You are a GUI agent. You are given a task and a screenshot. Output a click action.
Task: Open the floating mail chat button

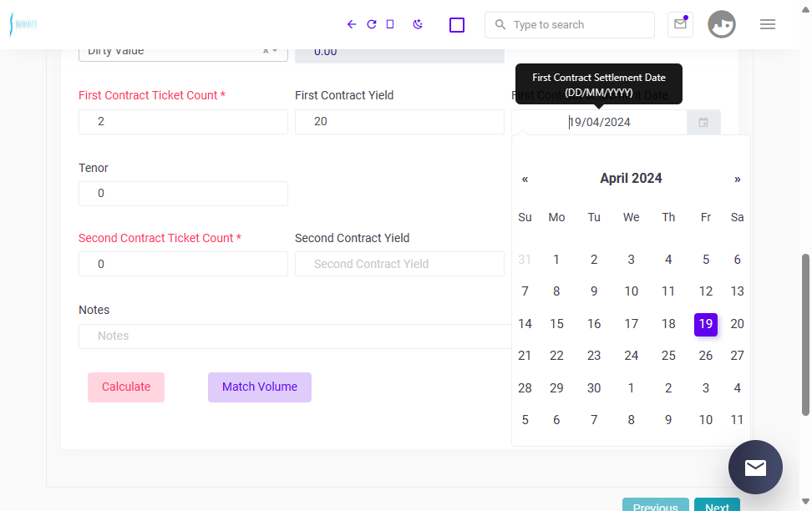pos(755,467)
